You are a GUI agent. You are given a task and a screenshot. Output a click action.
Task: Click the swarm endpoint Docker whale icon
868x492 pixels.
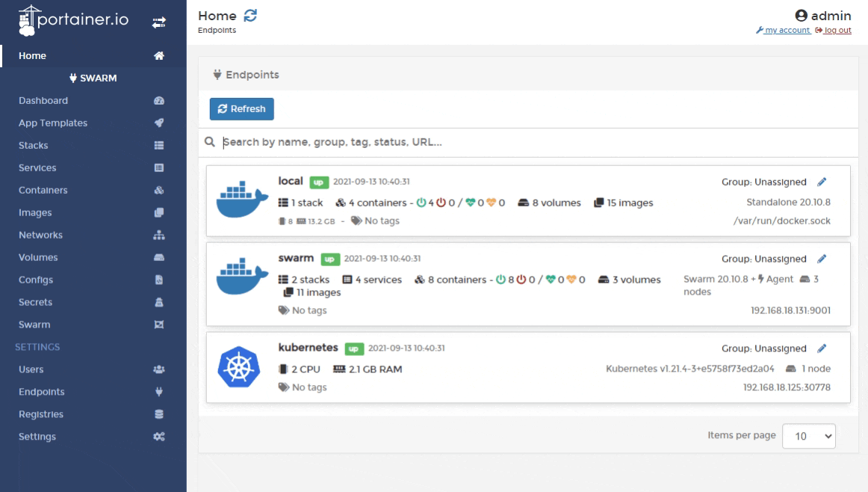click(x=237, y=276)
